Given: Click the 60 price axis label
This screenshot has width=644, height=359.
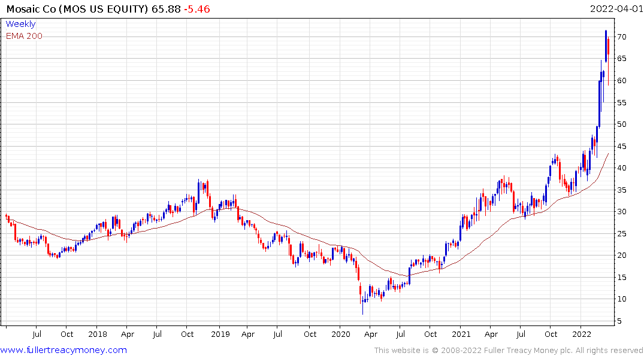Looking at the screenshot, I should (x=622, y=81).
